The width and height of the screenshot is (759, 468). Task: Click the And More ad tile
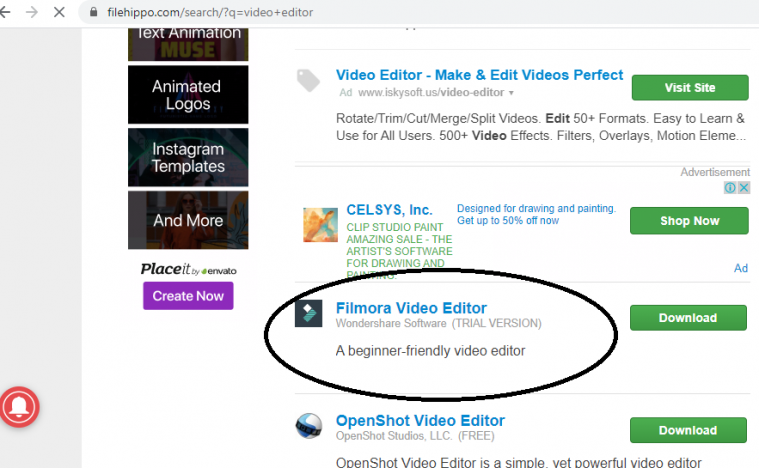188,220
